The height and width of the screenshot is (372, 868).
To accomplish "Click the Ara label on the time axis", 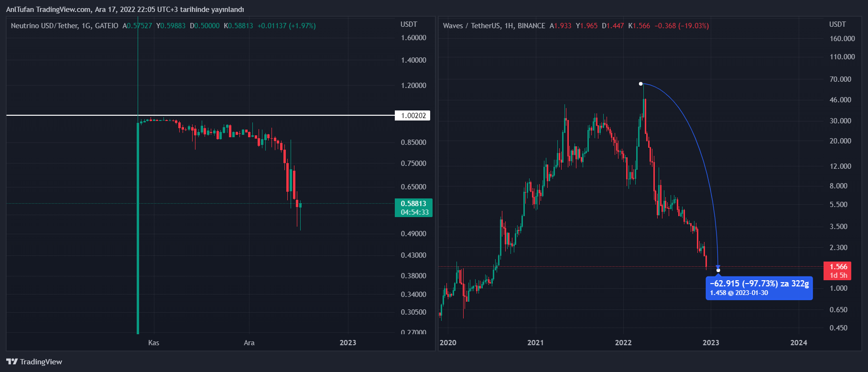I will [x=249, y=342].
